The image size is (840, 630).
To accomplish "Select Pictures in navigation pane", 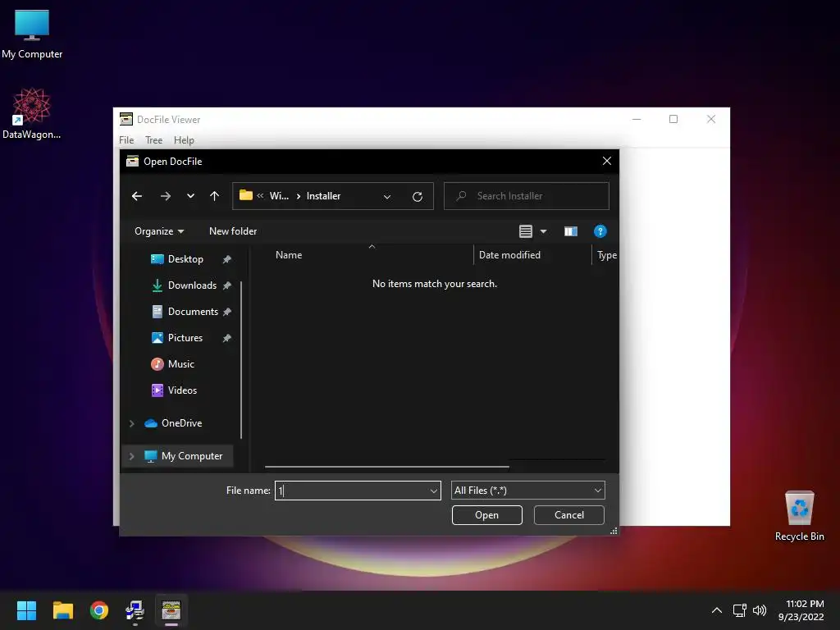I will tap(185, 338).
